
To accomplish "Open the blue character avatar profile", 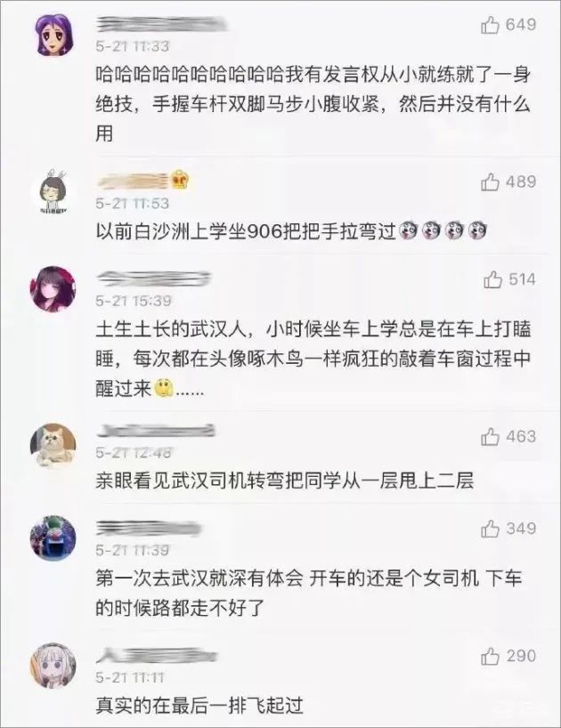I will point(53,538).
